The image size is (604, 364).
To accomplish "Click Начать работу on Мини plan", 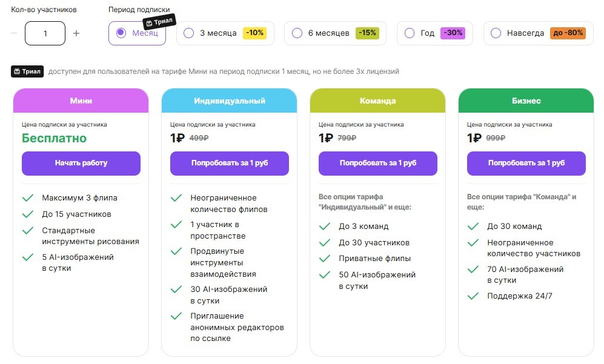I will point(81,164).
